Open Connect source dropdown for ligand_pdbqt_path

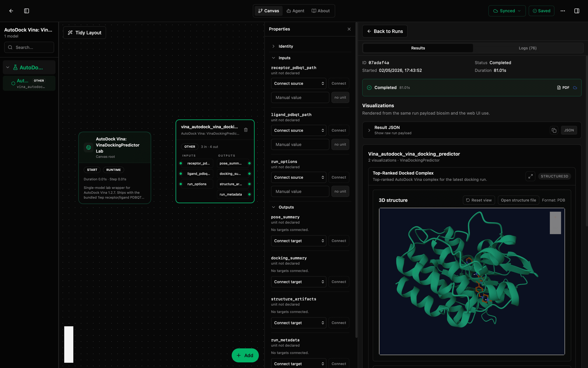pos(298,130)
